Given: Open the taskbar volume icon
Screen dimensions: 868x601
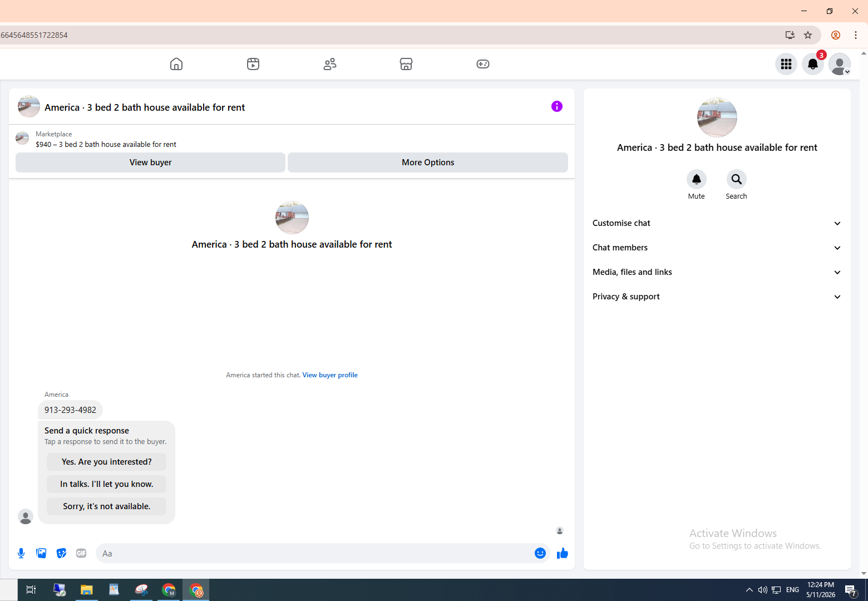Looking at the screenshot, I should (762, 590).
